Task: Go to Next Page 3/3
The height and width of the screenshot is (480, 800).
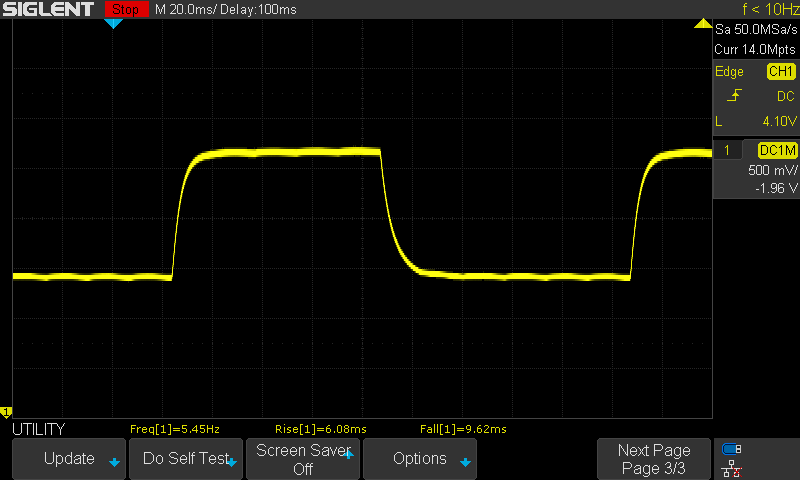Action: click(654, 459)
